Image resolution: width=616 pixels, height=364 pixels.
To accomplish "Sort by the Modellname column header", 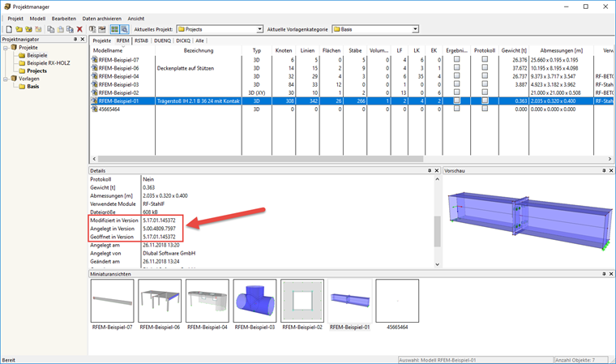I will 122,50.
